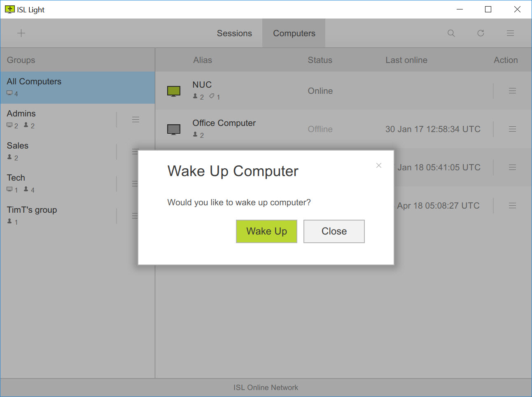
Task: Click the ISL Online Network status bar
Action: point(266,387)
